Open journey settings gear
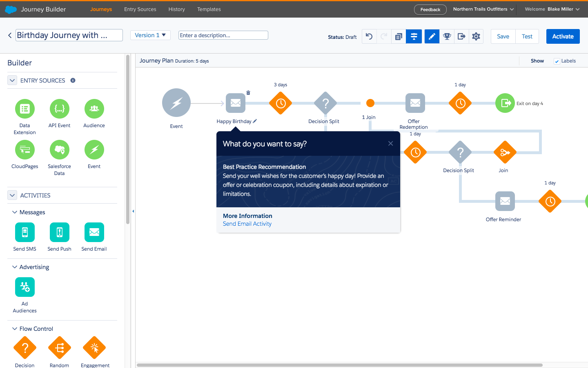This screenshot has width=588, height=368. pyautogui.click(x=476, y=36)
